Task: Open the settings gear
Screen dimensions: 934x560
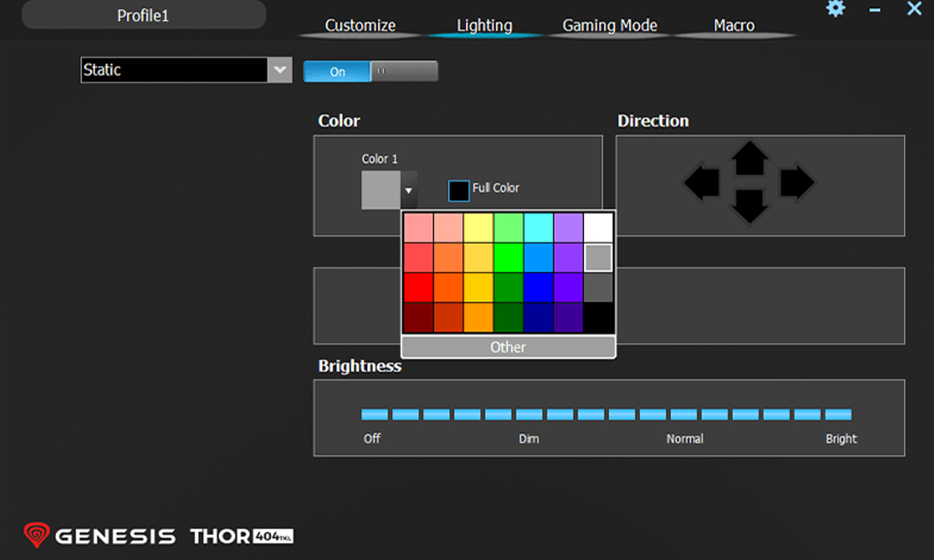Action: (x=835, y=9)
